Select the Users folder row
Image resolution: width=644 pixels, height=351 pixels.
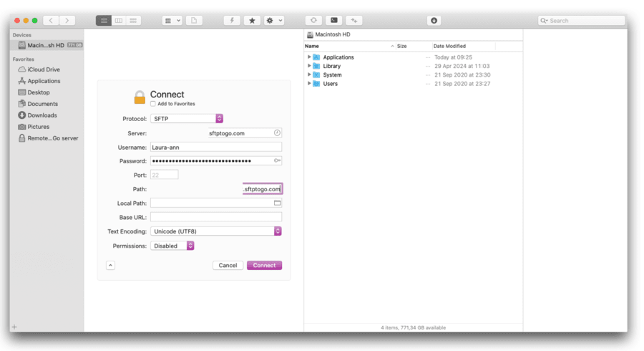[x=413, y=83]
